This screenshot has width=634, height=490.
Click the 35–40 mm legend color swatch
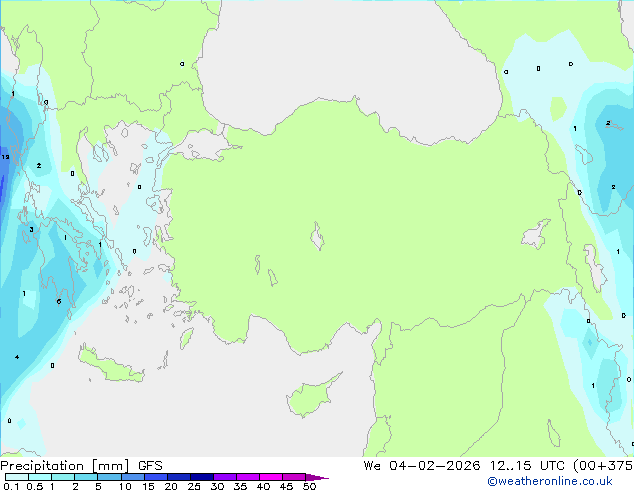(247, 477)
